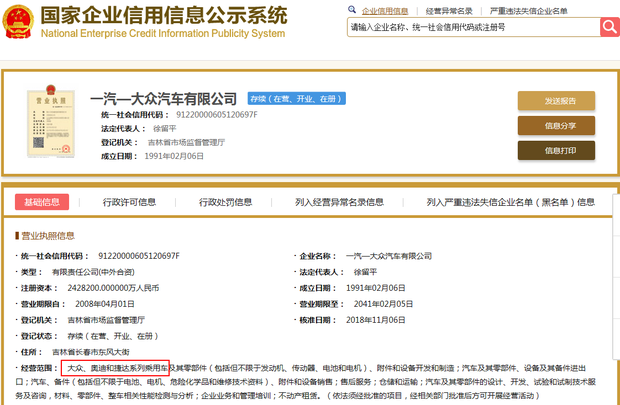Open the 行政许可信息 tab

click(129, 202)
